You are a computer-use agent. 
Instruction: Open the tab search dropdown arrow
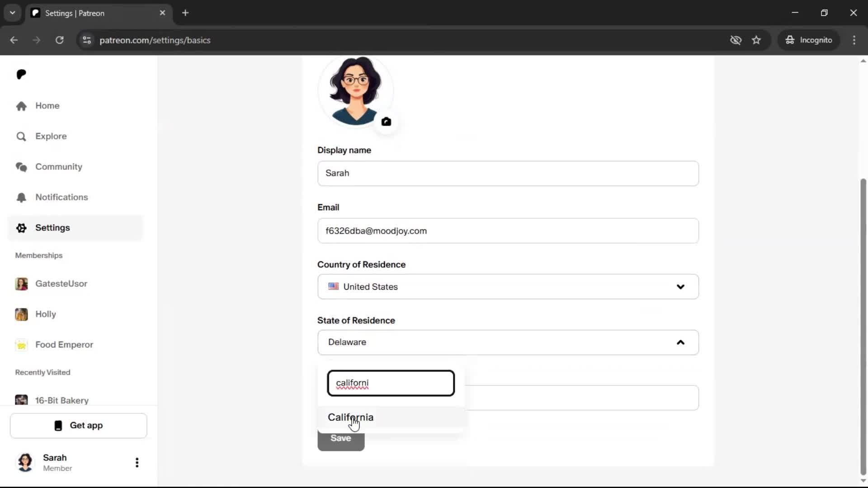[13, 13]
